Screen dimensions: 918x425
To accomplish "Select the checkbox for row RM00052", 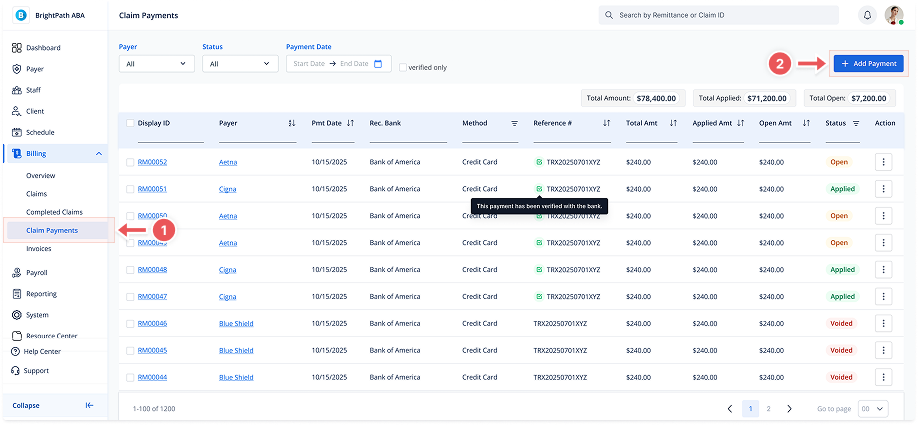I will click(130, 162).
